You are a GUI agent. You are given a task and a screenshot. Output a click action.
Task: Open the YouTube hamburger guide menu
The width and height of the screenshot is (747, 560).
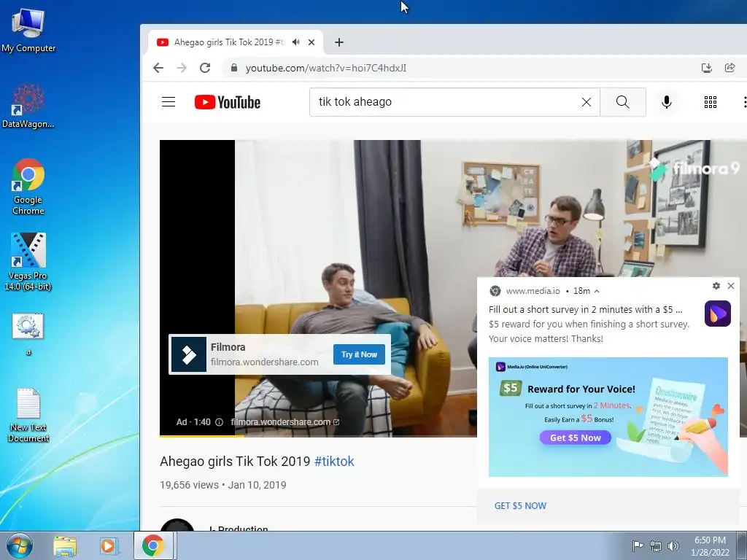[x=169, y=102]
